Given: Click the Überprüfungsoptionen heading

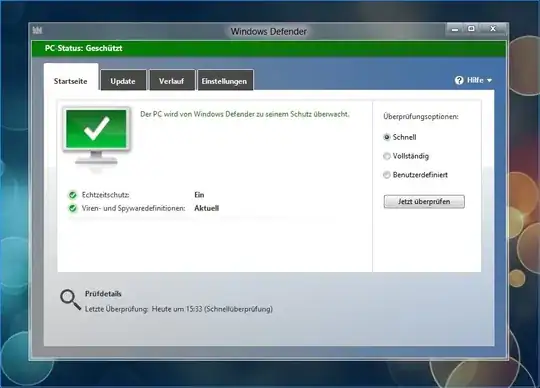Looking at the screenshot, I should pos(421,117).
